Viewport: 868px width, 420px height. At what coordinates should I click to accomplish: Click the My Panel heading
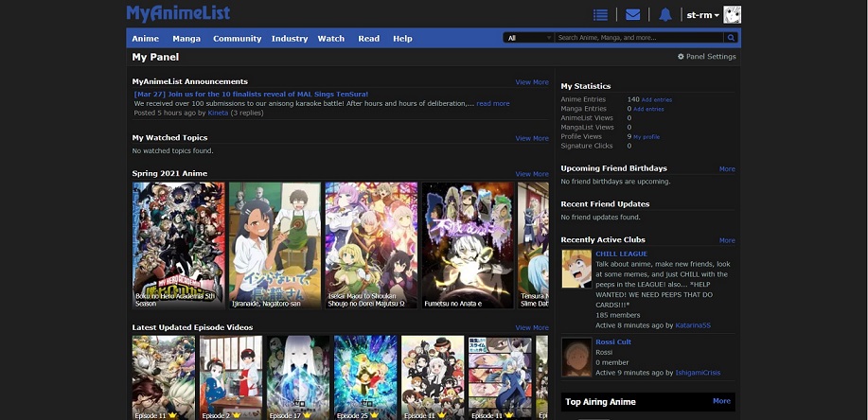pos(155,57)
